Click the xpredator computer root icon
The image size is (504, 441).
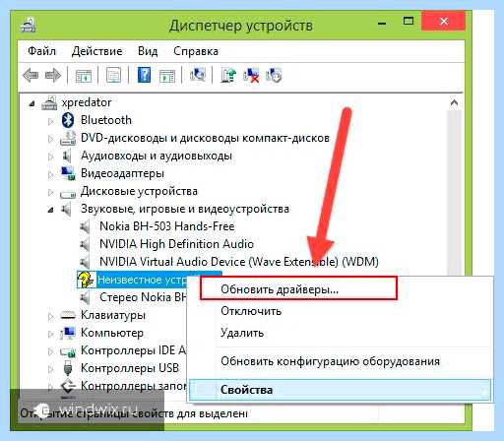tap(49, 102)
